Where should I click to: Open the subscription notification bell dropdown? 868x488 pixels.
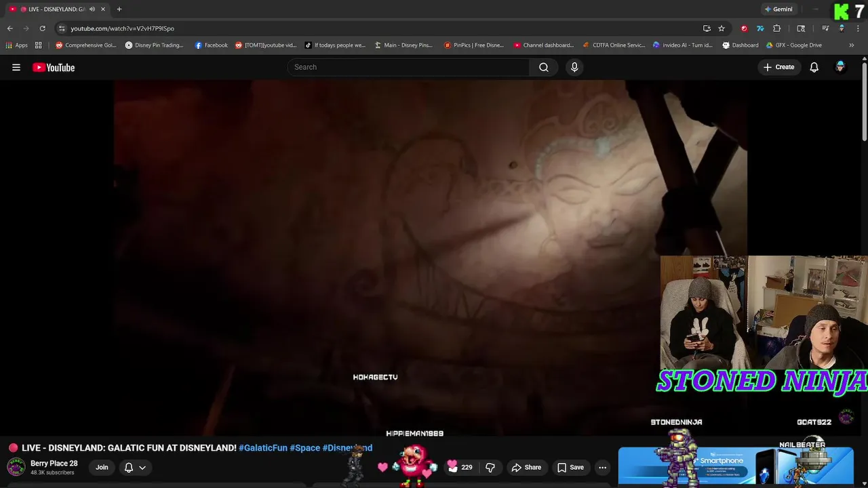[135, 467]
